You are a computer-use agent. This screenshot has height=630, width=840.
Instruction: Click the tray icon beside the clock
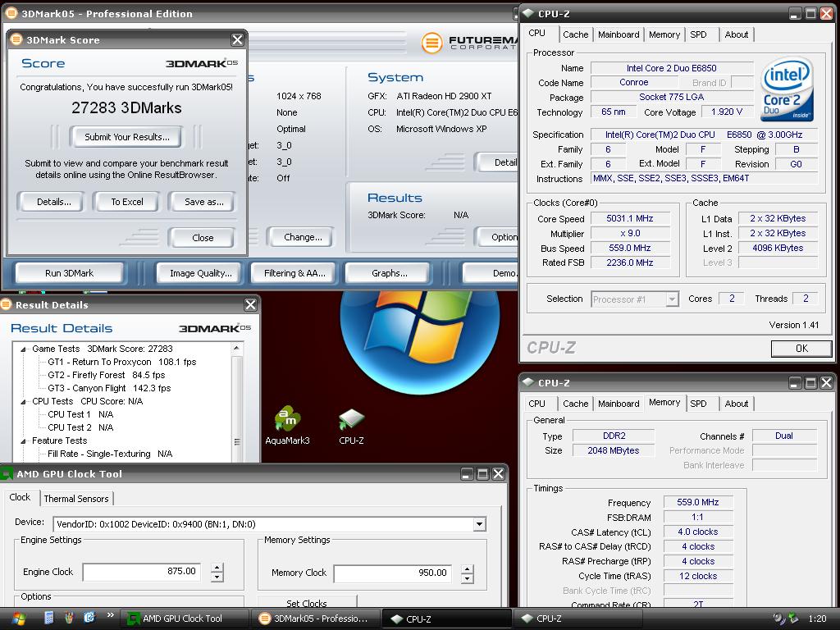pyautogui.click(x=793, y=619)
